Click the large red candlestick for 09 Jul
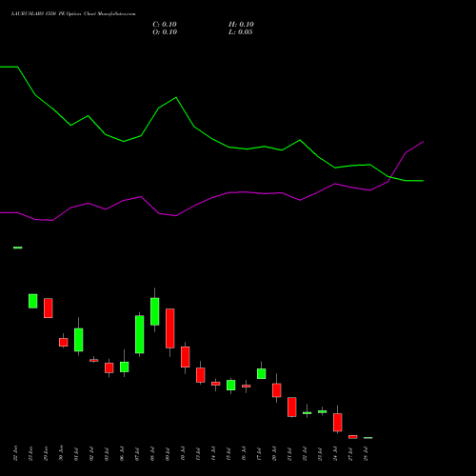 click(170, 328)
